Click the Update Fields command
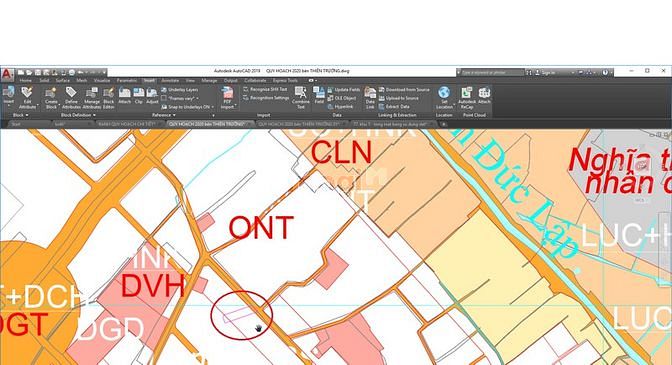672x365 pixels. coord(344,90)
